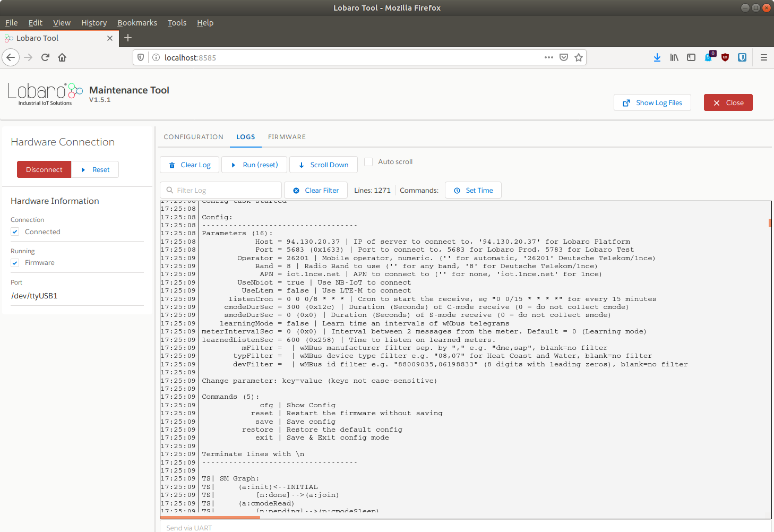Click the 'Parameters (16):' log line
The width and height of the screenshot is (774, 532).
pos(237,233)
